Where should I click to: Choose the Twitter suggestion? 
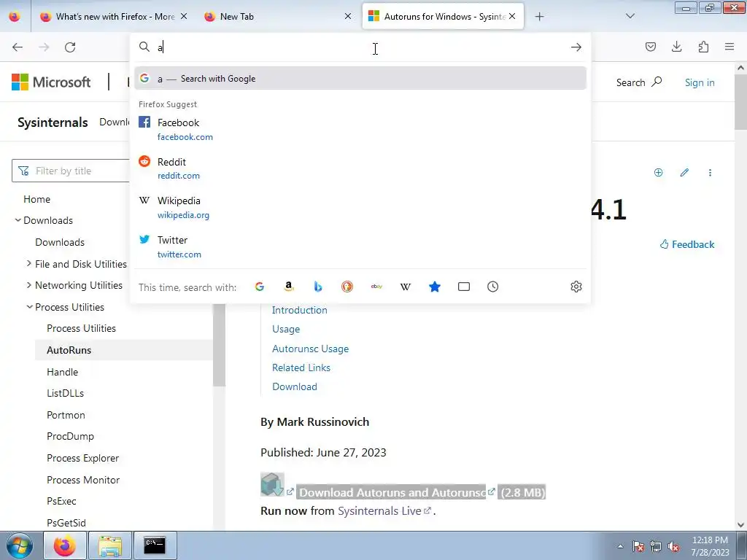[x=360, y=246]
